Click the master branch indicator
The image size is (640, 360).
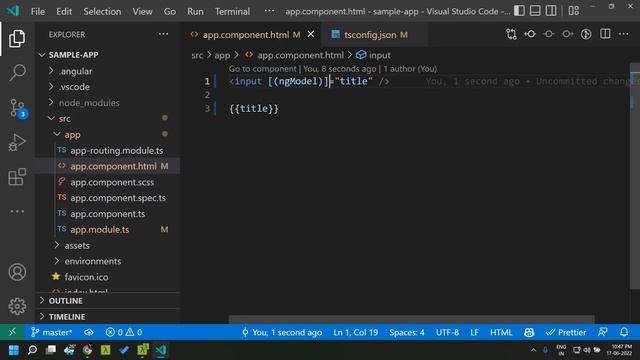(x=51, y=332)
